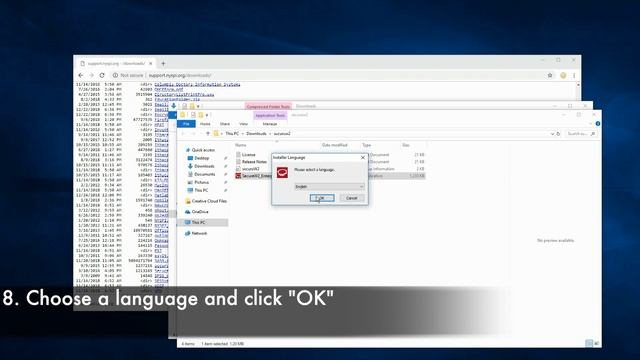Select the Release Notes file
Image resolution: width=640 pixels, height=360 pixels.
(254, 162)
